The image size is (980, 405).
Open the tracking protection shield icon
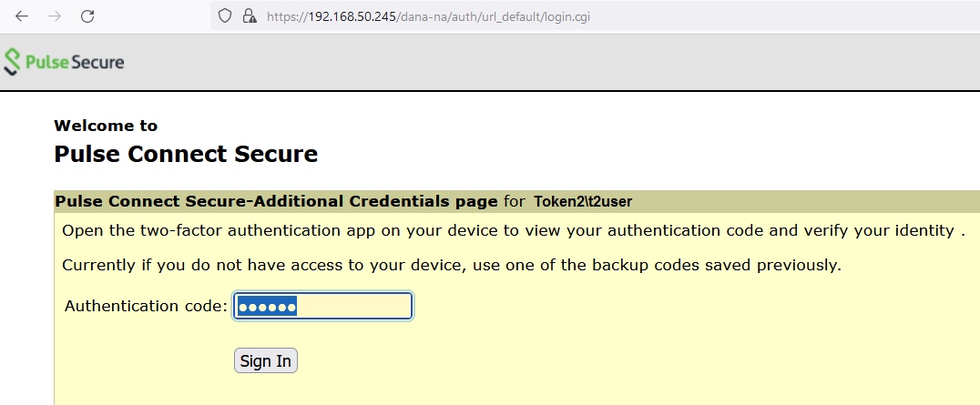click(x=225, y=16)
